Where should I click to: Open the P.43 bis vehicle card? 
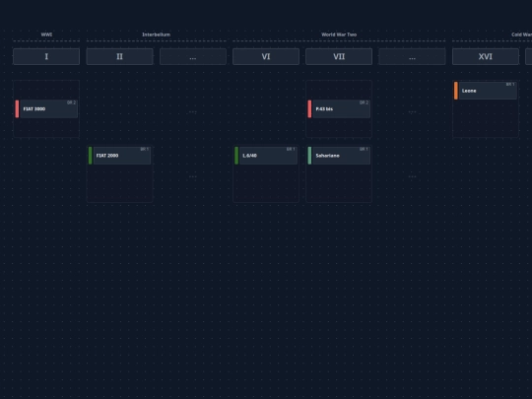pyautogui.click(x=339, y=109)
